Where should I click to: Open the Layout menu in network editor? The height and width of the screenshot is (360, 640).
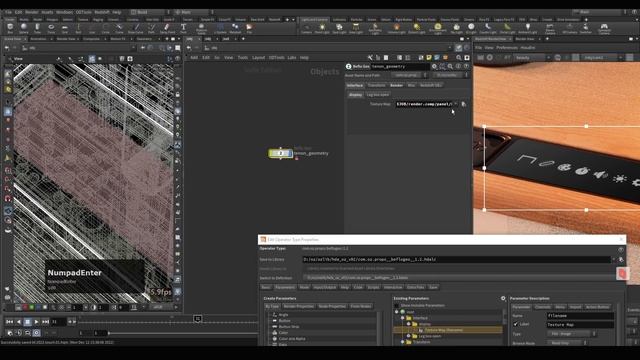point(258,58)
